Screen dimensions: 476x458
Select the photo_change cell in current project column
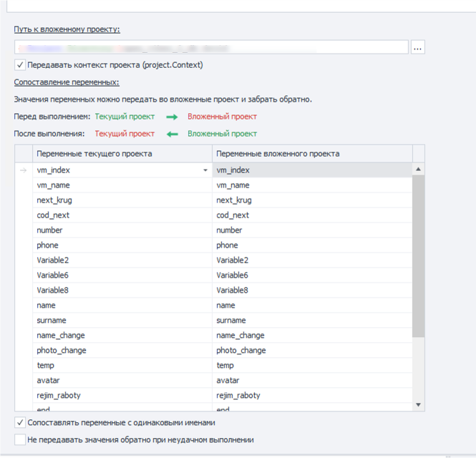pos(122,351)
